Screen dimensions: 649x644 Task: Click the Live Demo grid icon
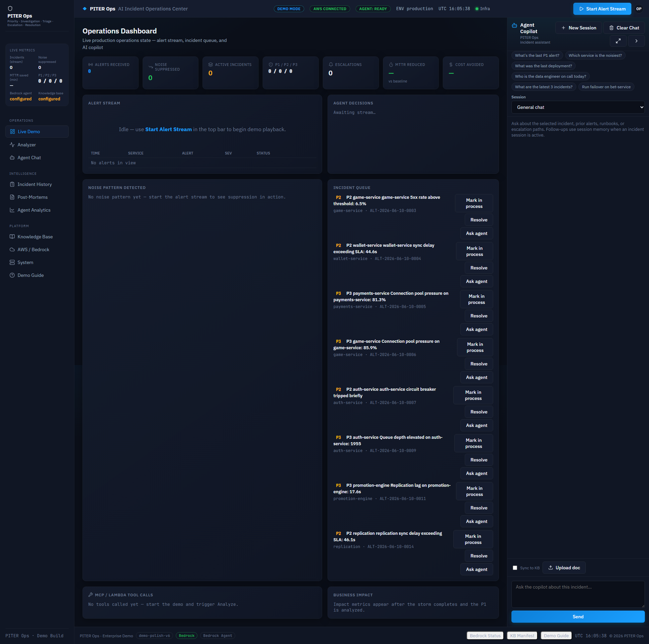13,131
